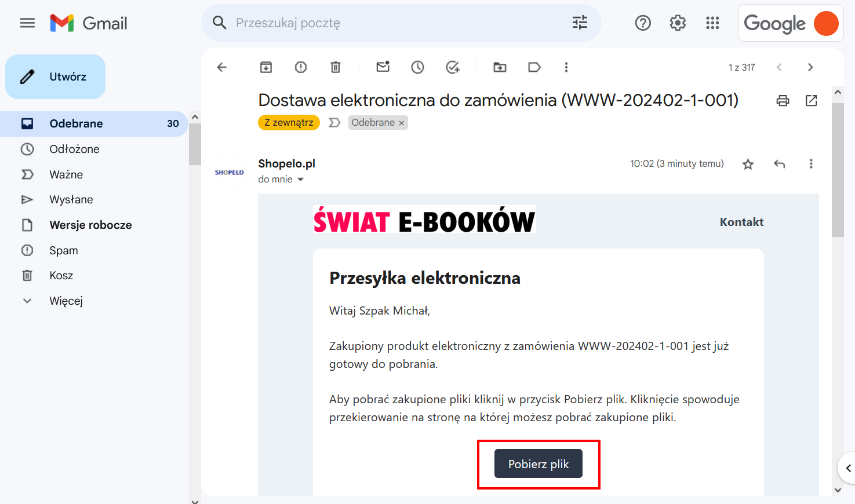Screen dimensions: 855x504
Task: Show the side panel with chevron
Action: (x=847, y=468)
